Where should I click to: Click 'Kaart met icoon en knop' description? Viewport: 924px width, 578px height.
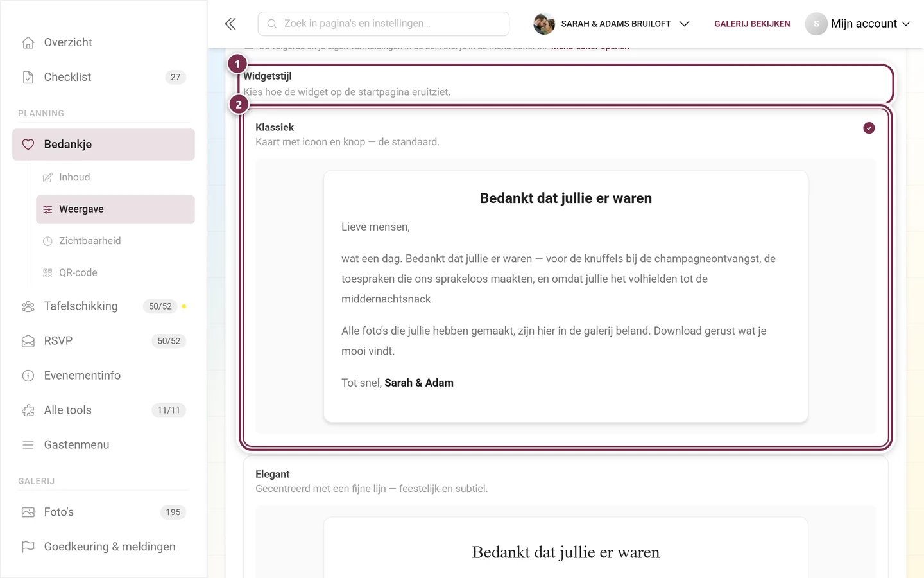point(348,142)
